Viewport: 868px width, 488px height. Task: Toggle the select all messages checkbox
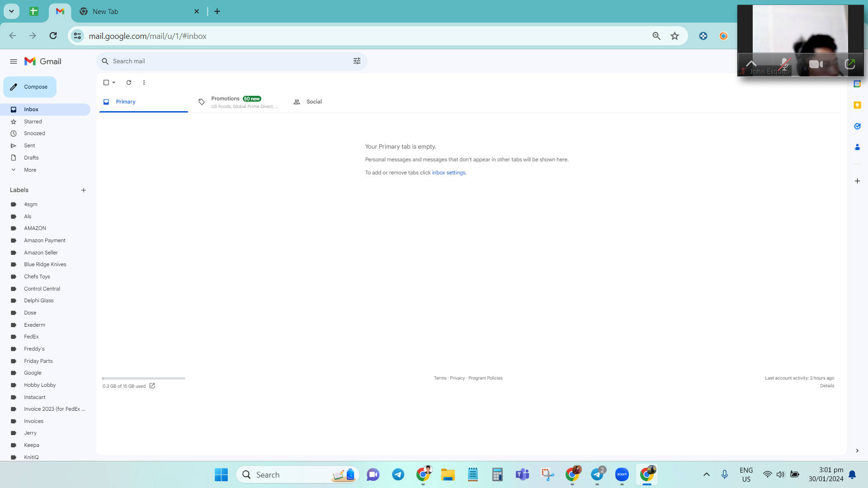coord(106,82)
